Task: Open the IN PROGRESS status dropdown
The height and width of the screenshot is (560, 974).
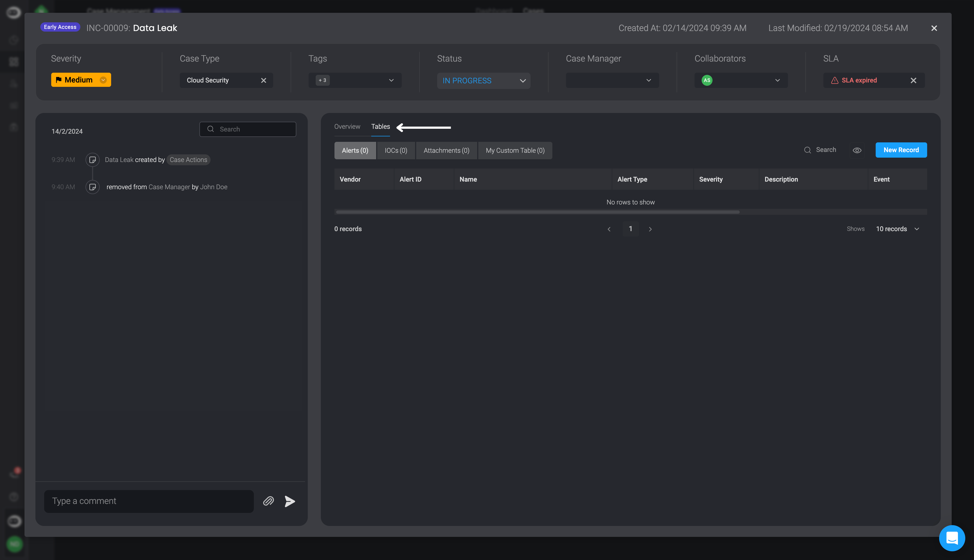Action: (483, 81)
